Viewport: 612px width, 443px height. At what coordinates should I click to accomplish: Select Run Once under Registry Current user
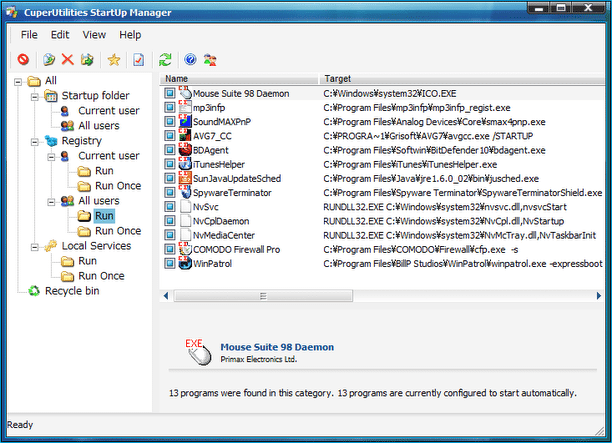click(118, 186)
